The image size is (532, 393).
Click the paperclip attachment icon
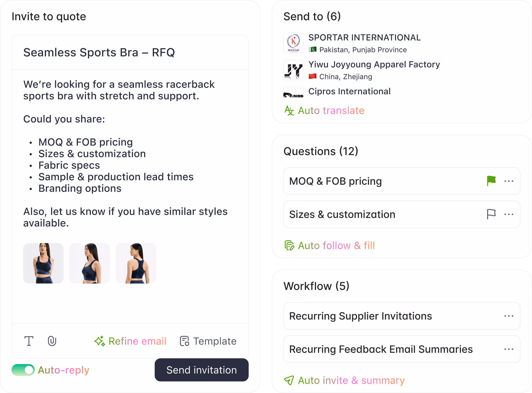[x=52, y=341]
